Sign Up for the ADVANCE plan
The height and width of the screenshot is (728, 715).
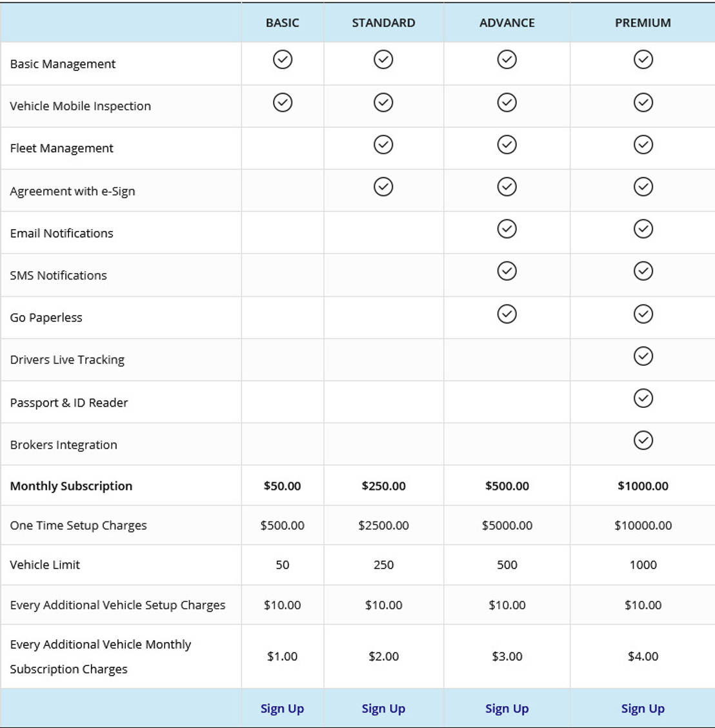[x=507, y=709]
